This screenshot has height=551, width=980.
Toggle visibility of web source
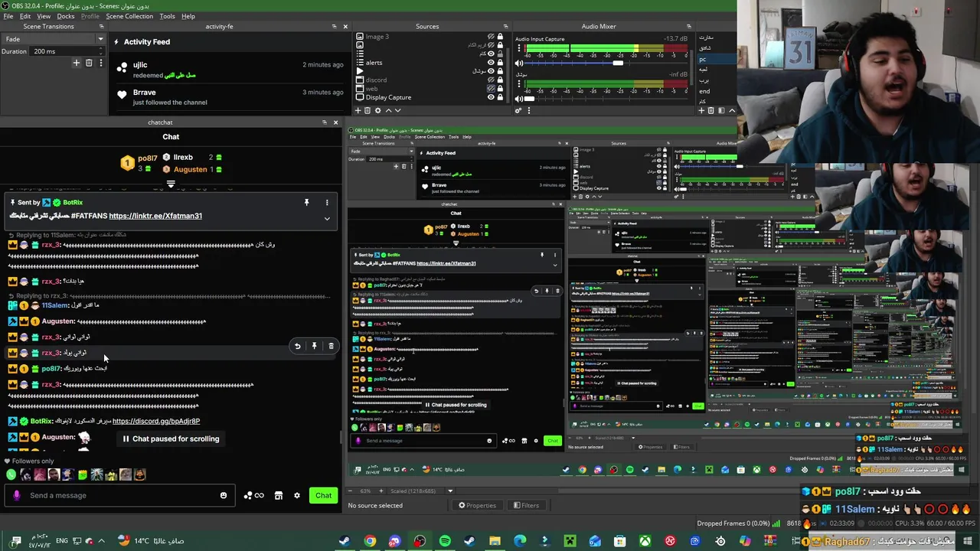(x=492, y=88)
